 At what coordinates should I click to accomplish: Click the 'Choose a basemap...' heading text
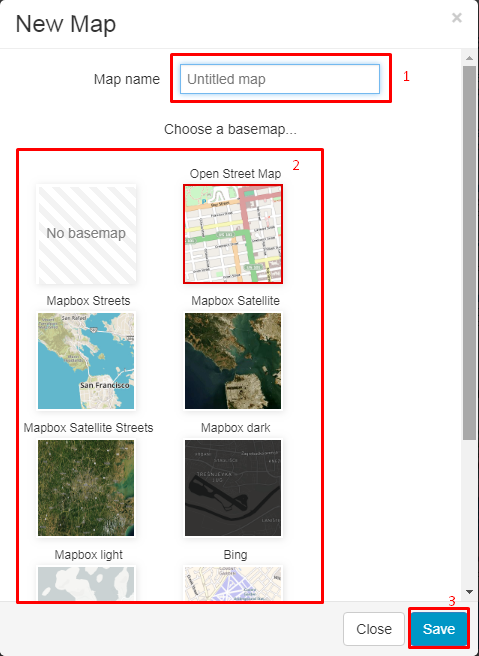tap(231, 129)
